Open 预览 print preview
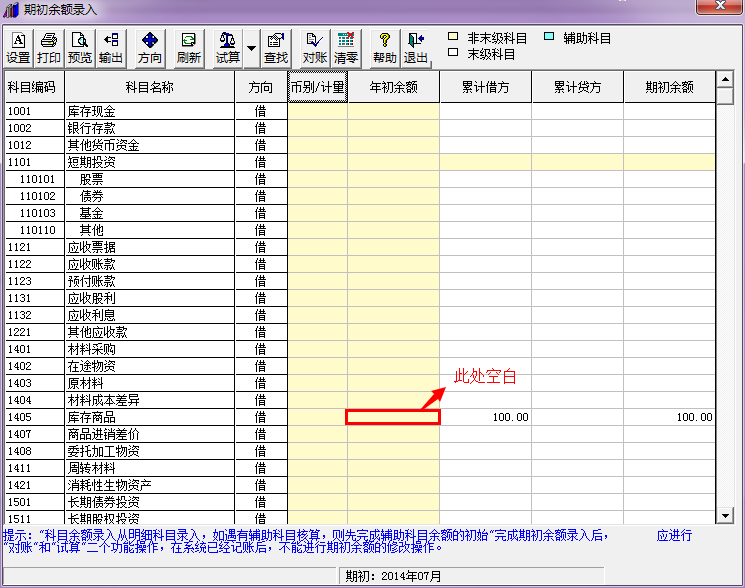The width and height of the screenshot is (745, 588). pos(79,48)
